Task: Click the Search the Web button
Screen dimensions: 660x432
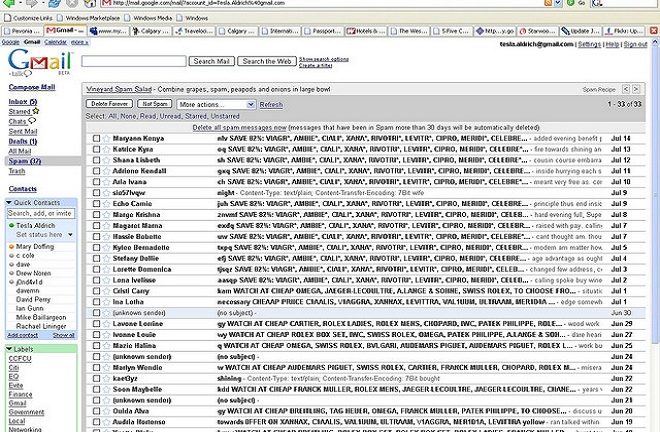Action: tap(267, 61)
